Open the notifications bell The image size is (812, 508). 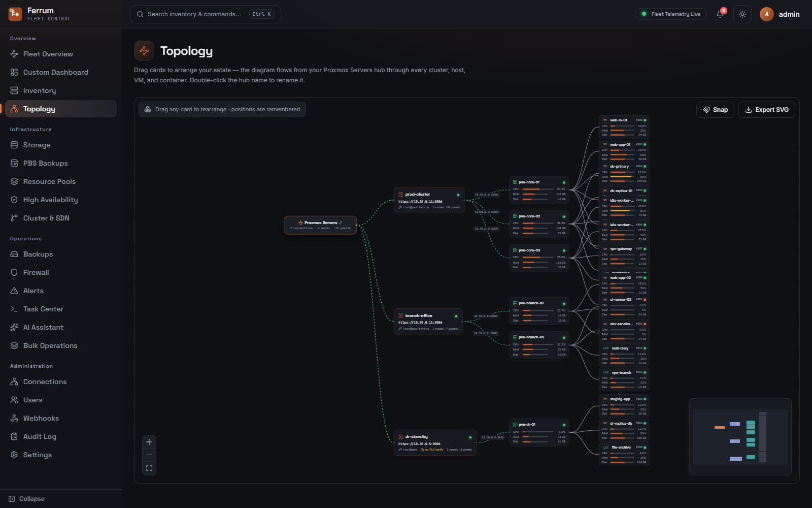click(720, 14)
